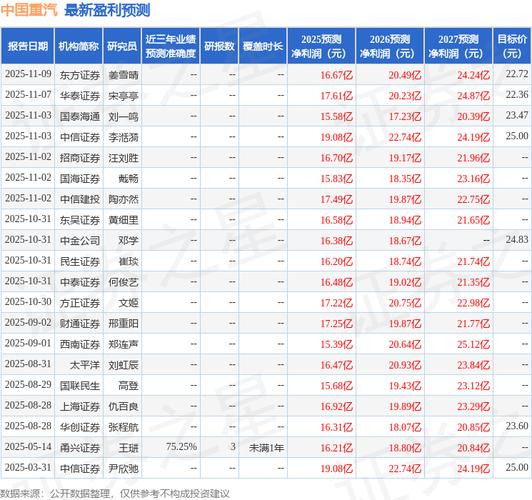The height and width of the screenshot is (500, 532).
Task: Click the 研报数 column header
Action: coord(220,46)
